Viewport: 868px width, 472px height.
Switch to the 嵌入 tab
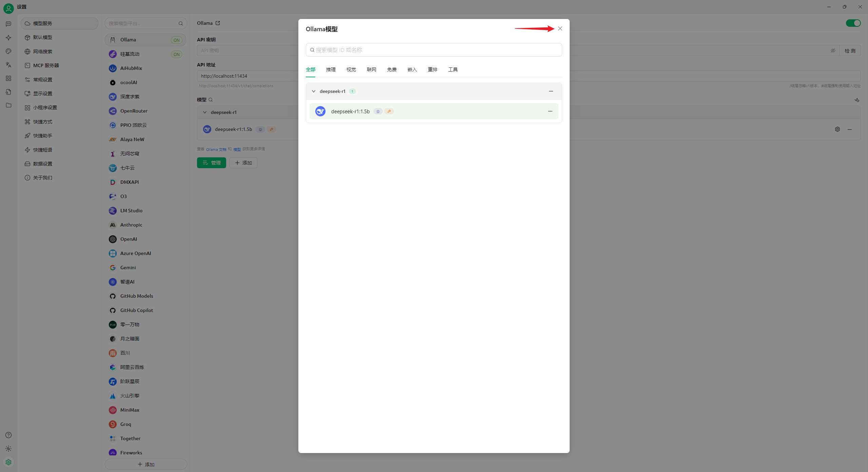tap(412, 70)
